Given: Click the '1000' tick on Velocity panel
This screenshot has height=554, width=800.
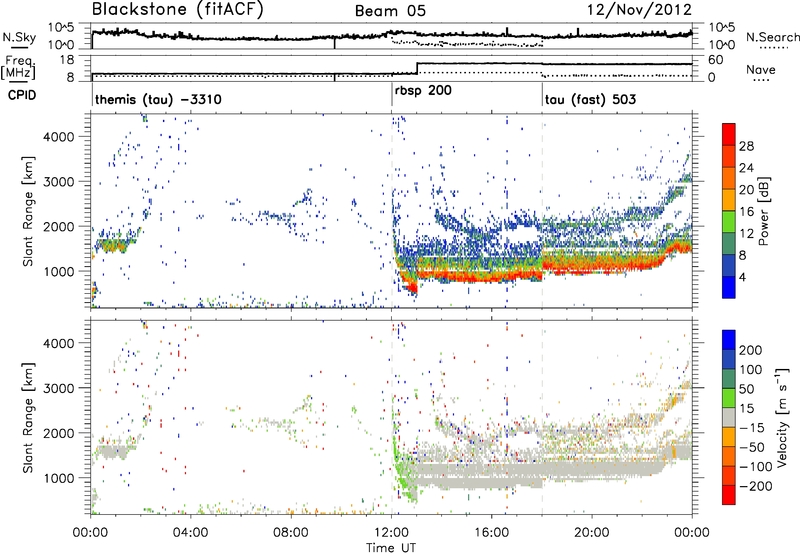Looking at the screenshot, I should pyautogui.click(x=59, y=478).
